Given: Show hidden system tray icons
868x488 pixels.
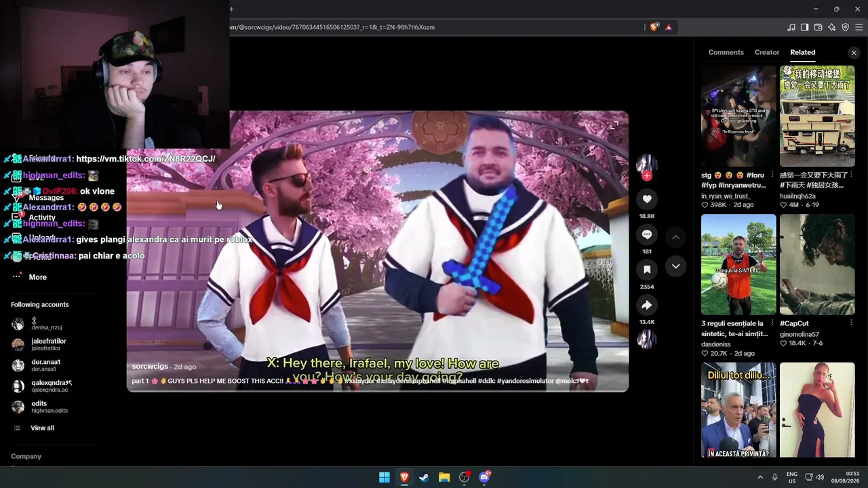Looking at the screenshot, I should (760, 477).
